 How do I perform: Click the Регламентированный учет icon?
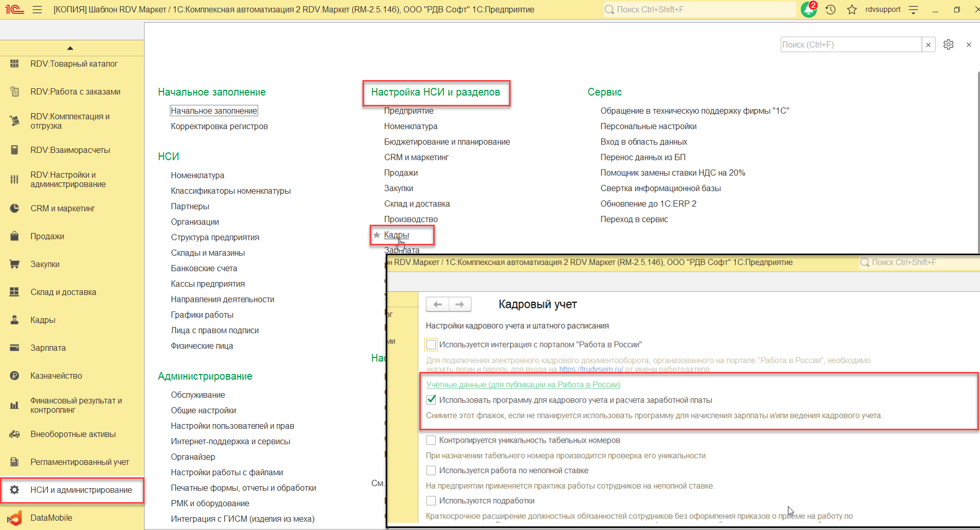tap(14, 462)
